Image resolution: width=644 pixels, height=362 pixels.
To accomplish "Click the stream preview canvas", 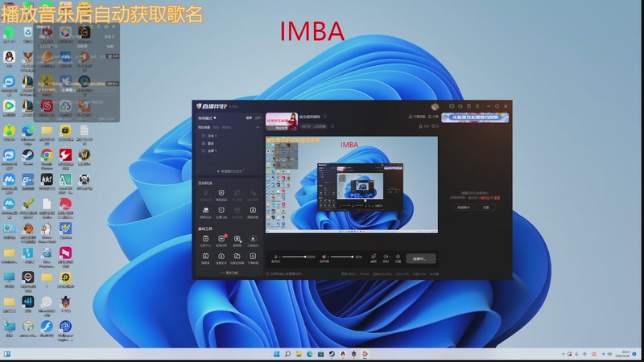I will click(x=352, y=185).
